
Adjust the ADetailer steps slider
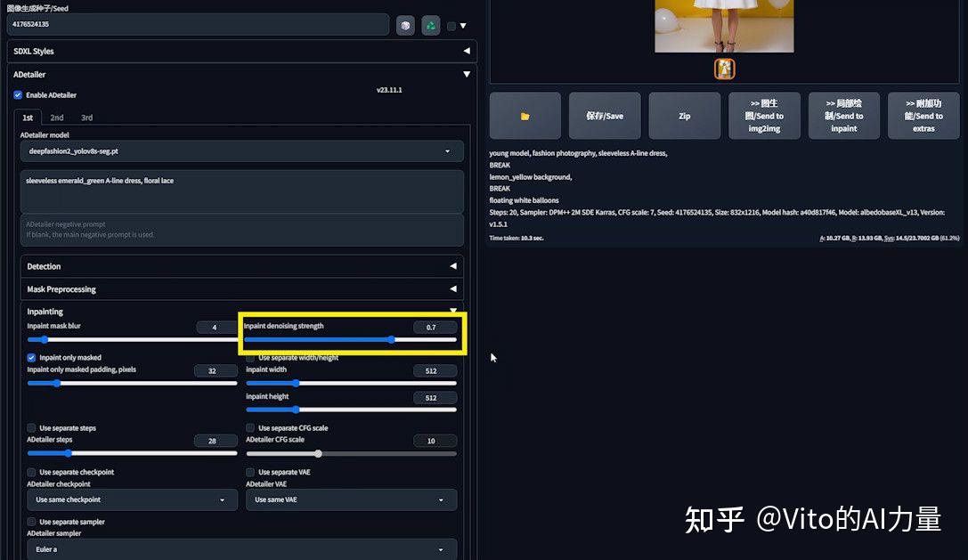coord(132,453)
